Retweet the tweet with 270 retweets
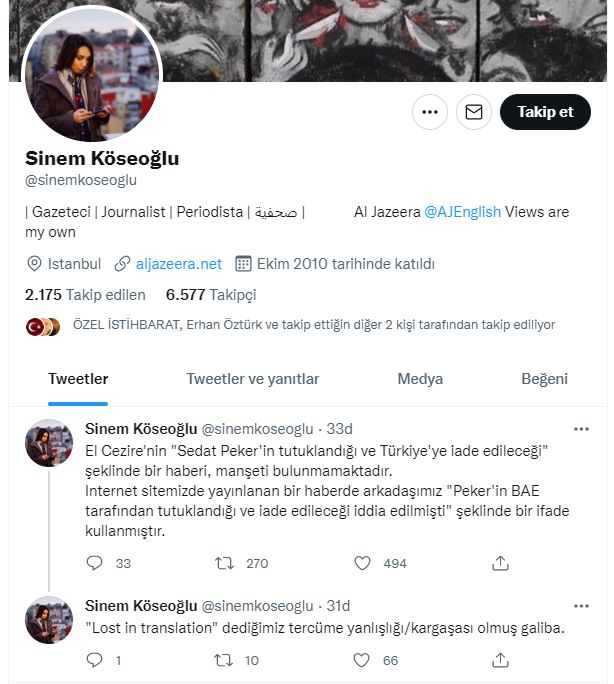The width and height of the screenshot is (614, 684). (x=225, y=563)
